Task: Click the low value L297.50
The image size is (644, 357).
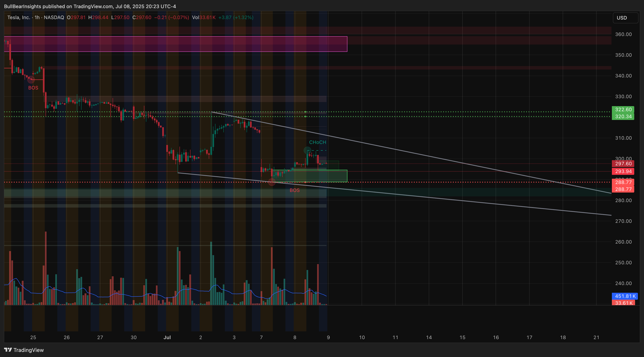Action: pyautogui.click(x=120, y=17)
